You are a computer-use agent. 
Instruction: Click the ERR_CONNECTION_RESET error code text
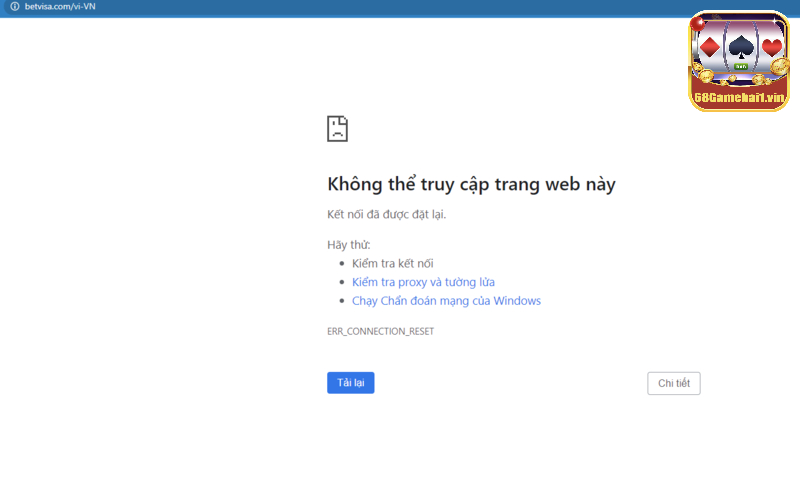380,331
